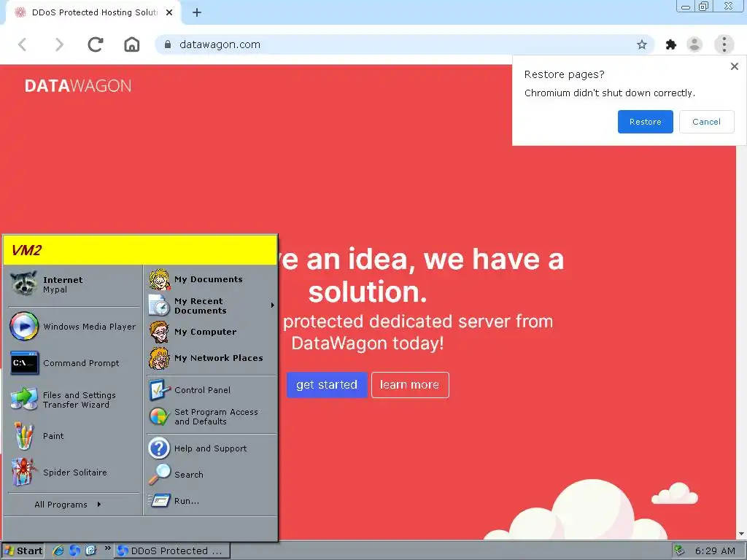Image resolution: width=747 pixels, height=560 pixels.
Task: Launch the Chromium Quick Launch icon
Action: 75,551
